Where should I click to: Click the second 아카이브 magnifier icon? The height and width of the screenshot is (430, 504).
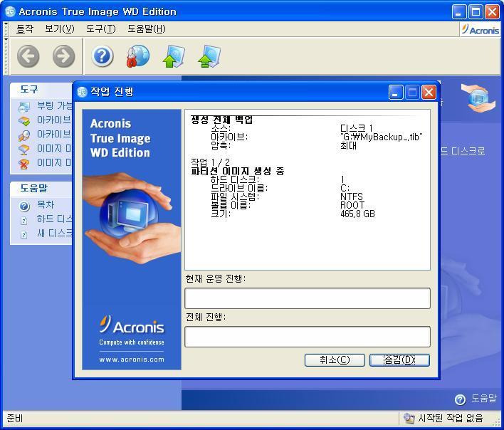pyautogui.click(x=24, y=135)
